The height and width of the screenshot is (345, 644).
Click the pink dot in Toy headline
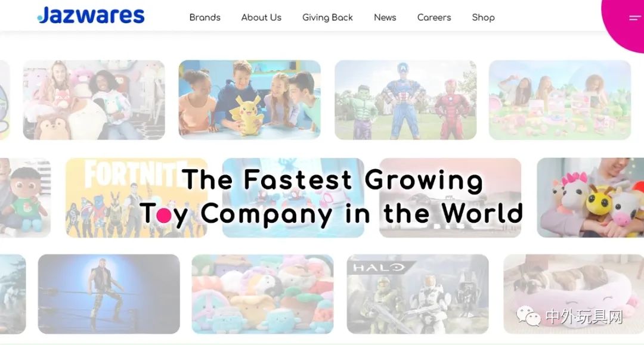[164, 215]
